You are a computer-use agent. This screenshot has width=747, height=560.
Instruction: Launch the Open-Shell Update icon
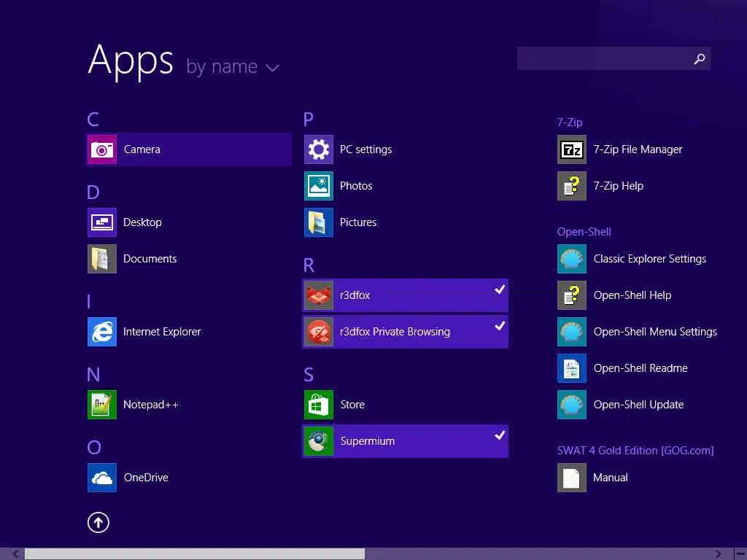pyautogui.click(x=572, y=405)
